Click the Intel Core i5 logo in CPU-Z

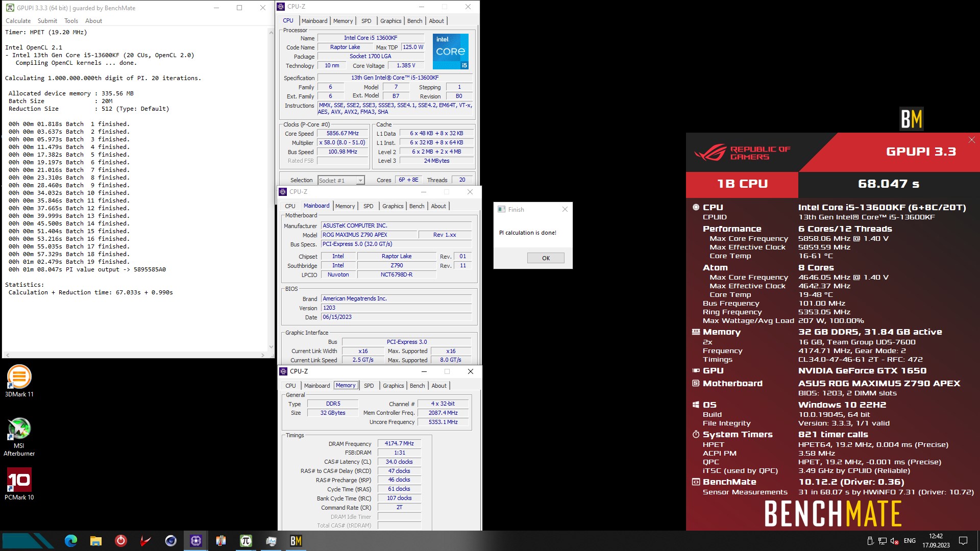[451, 52]
